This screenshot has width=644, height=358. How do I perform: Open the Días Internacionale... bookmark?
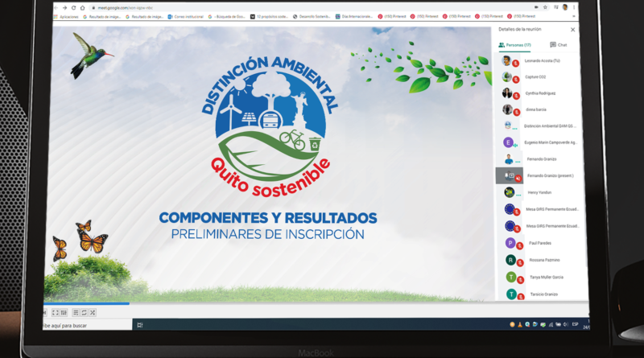[x=354, y=17]
